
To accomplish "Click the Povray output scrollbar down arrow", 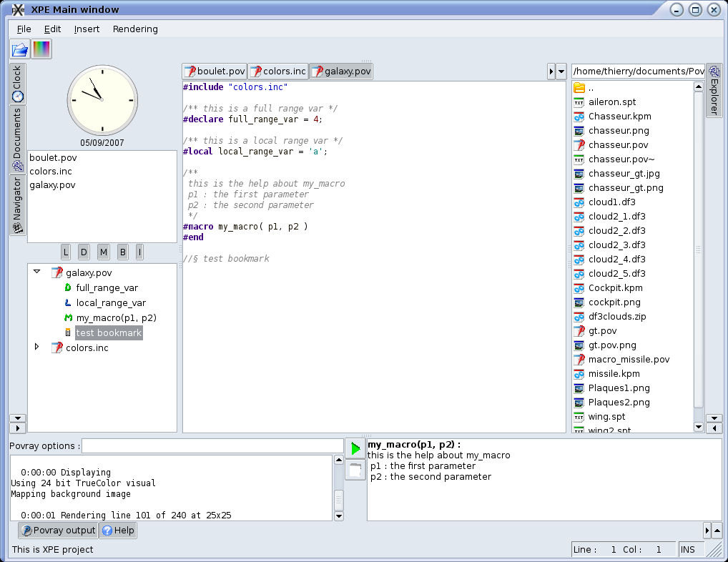I will pyautogui.click(x=339, y=516).
